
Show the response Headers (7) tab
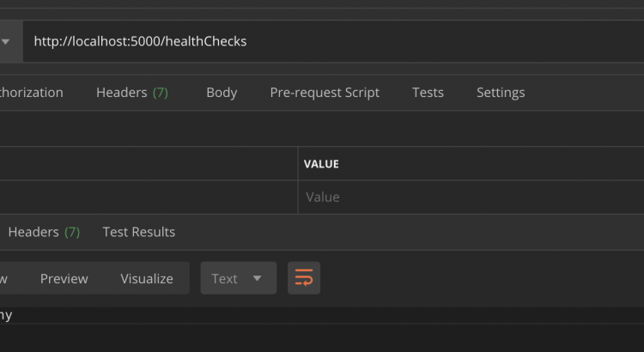pyautogui.click(x=44, y=232)
